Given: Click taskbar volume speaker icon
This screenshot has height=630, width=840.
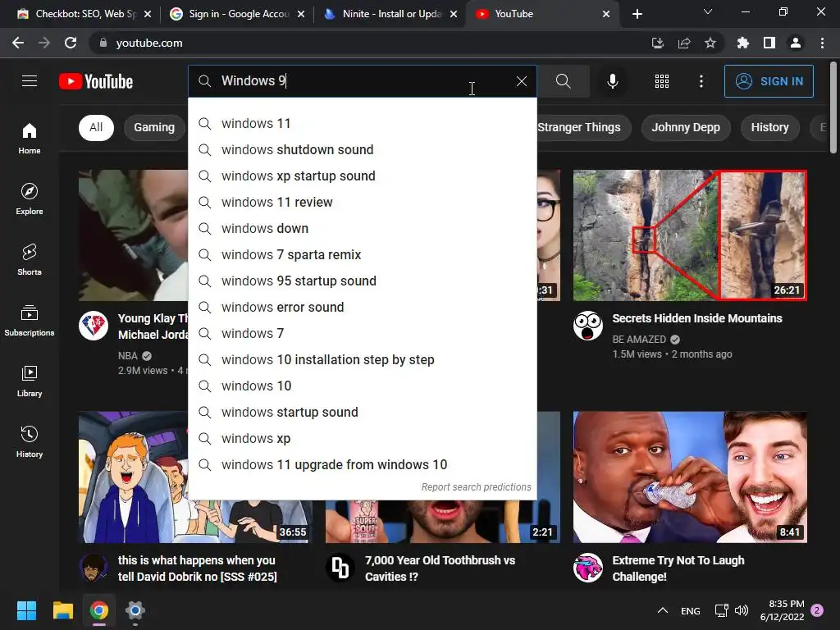Looking at the screenshot, I should (x=742, y=610).
